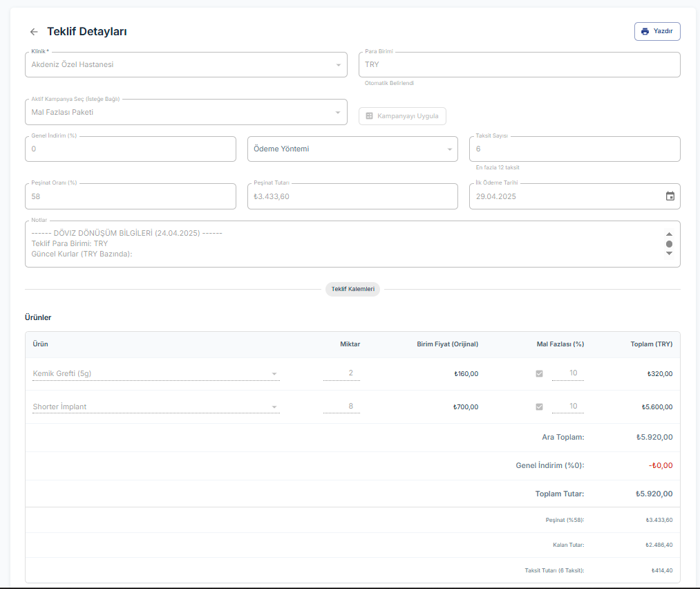Click the Kampanyayı Uygula button
This screenshot has height=589, width=700.
(x=402, y=116)
